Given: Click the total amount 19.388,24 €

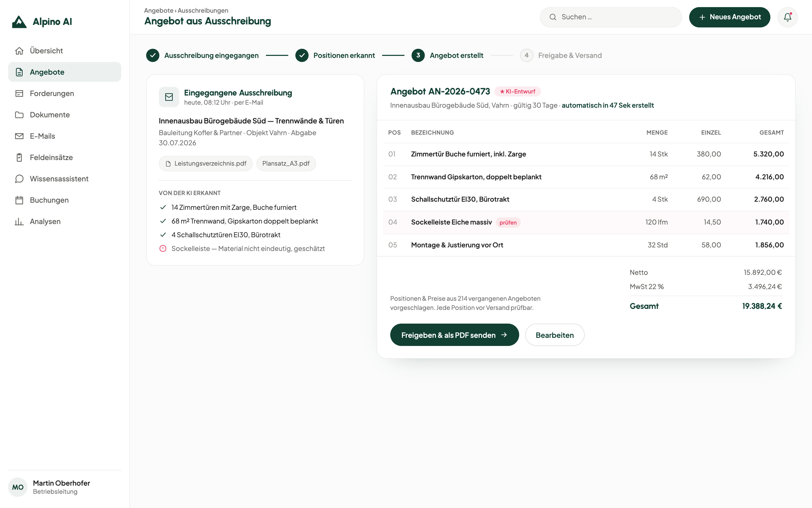Looking at the screenshot, I should 762,306.
